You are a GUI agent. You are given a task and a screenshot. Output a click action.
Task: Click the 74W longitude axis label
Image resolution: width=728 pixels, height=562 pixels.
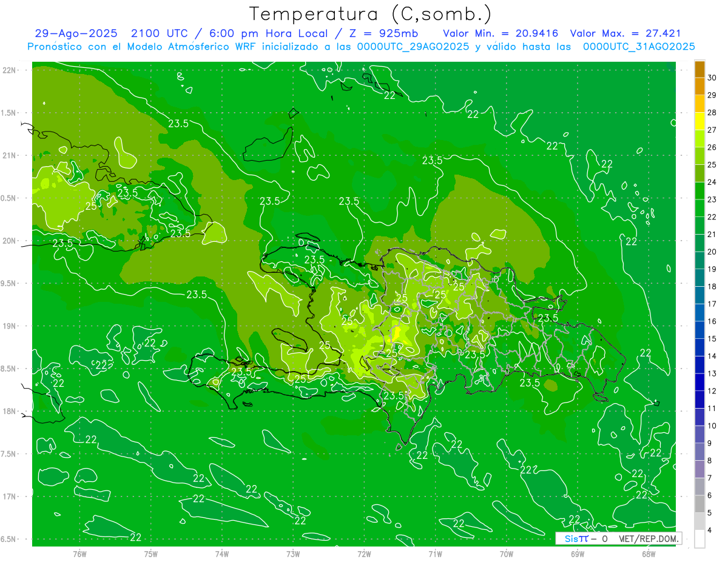(x=221, y=553)
